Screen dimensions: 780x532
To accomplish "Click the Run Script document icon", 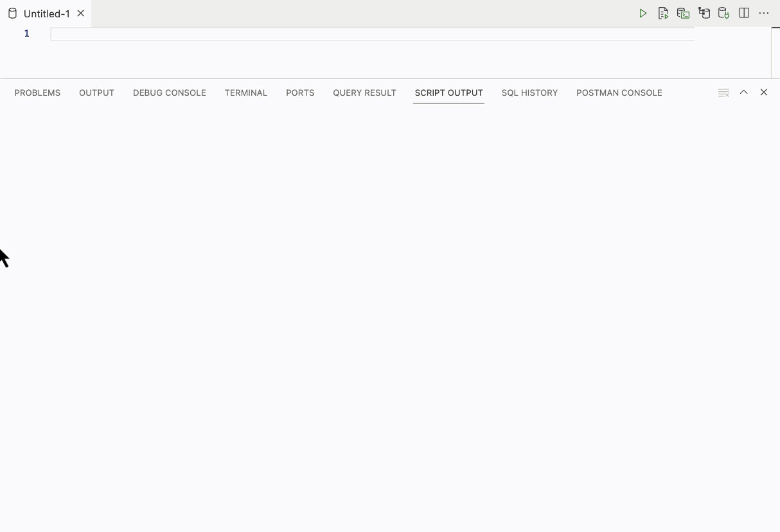I will point(663,13).
